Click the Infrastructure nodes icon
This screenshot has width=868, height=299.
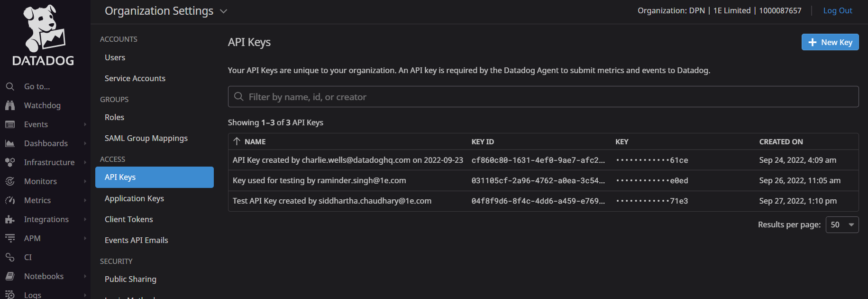point(10,162)
